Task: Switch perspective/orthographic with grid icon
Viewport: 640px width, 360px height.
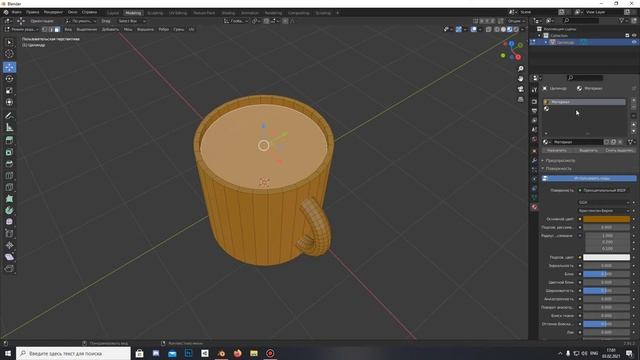Action: pyautogui.click(x=520, y=99)
